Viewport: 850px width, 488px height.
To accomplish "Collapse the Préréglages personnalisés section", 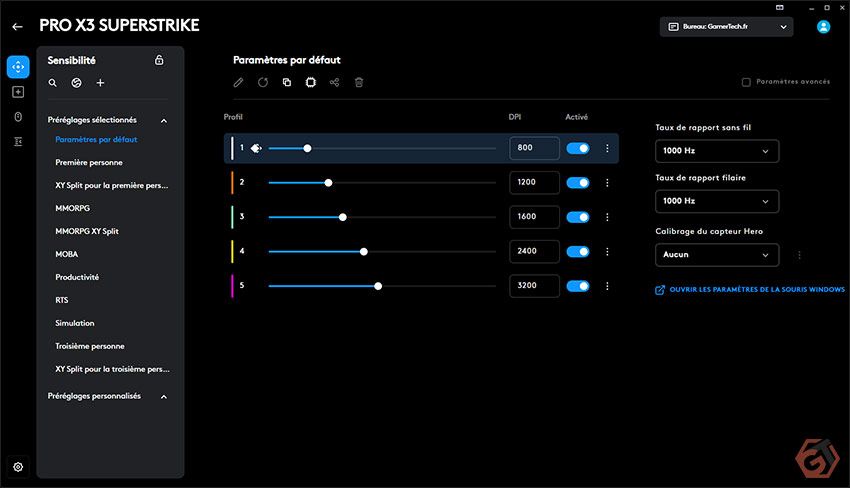I will click(x=164, y=397).
